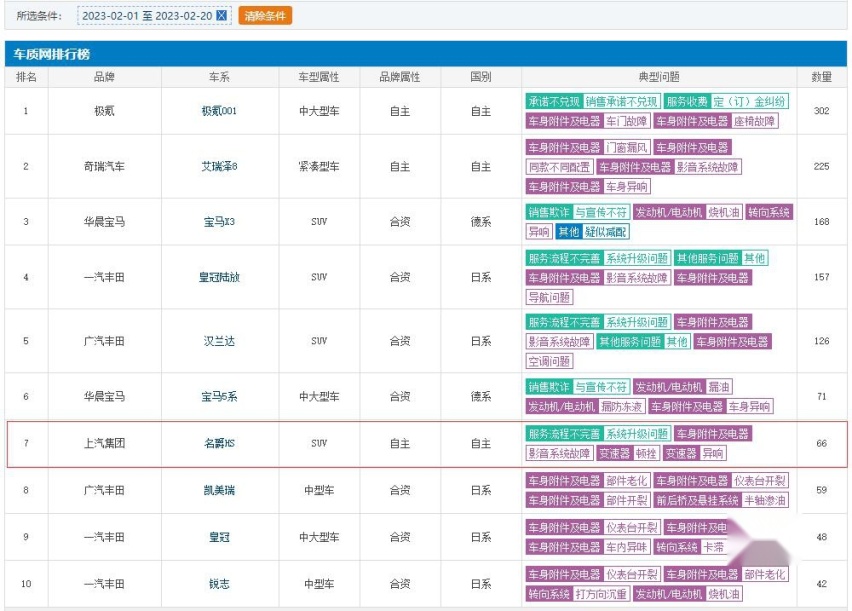Image resolution: width=852 pixels, height=611 pixels.
Task: Select the 座椅故障 issue tag
Action: [754, 121]
